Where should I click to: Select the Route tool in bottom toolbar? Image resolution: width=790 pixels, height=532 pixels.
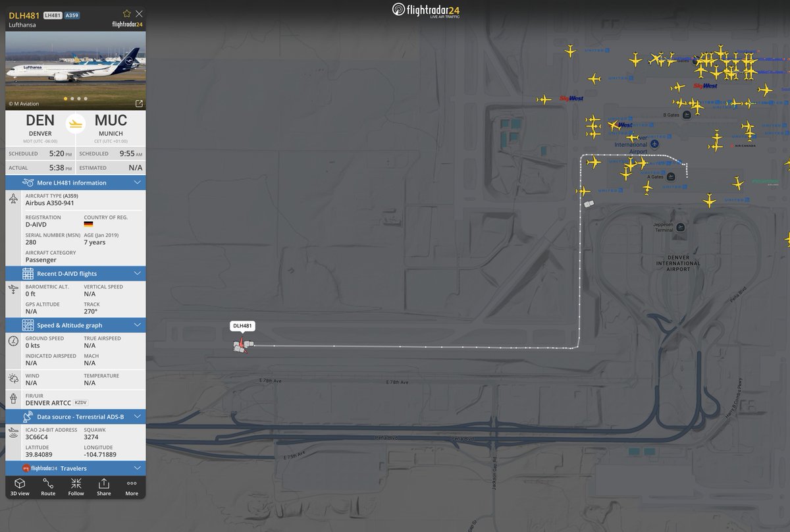pyautogui.click(x=47, y=487)
